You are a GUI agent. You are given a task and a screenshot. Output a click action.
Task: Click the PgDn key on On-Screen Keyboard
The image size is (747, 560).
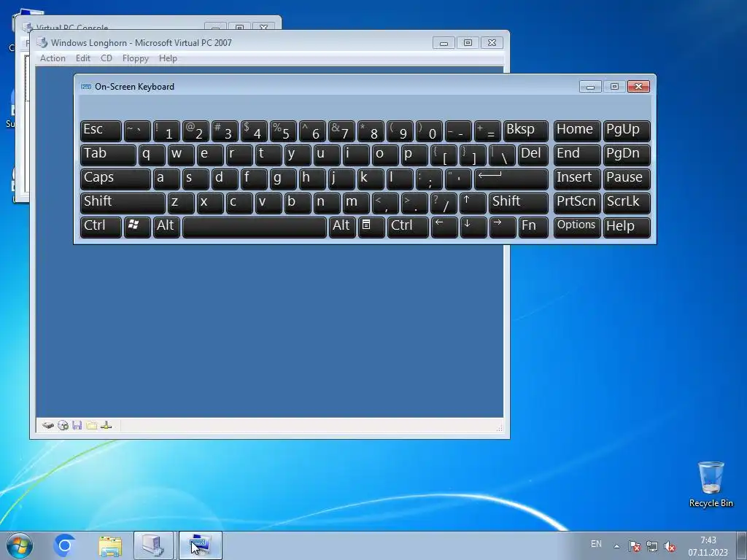click(627, 155)
